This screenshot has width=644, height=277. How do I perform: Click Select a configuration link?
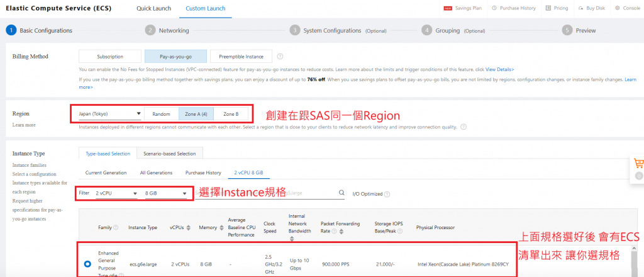[x=34, y=174]
